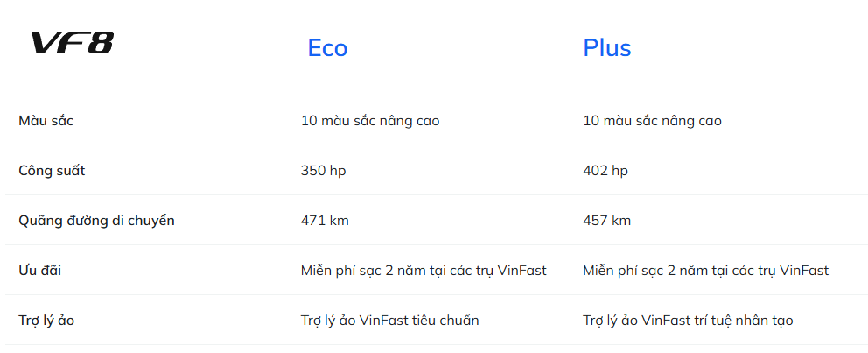Click the Màu sắc row label
This screenshot has width=868, height=353.
click(x=46, y=121)
